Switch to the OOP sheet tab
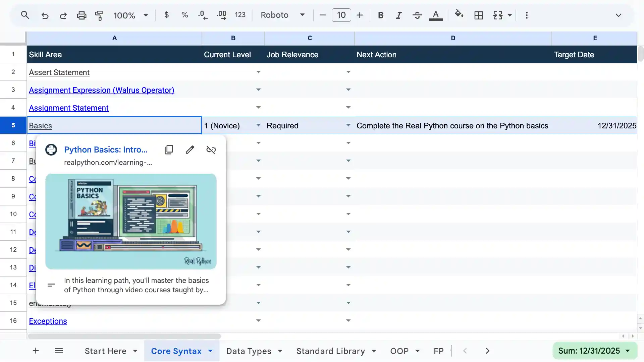 pos(400,351)
